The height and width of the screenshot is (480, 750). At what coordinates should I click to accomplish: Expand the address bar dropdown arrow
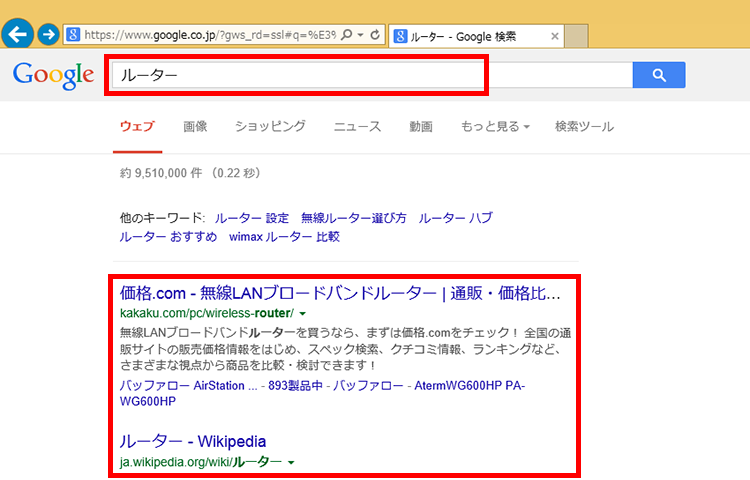click(360, 35)
